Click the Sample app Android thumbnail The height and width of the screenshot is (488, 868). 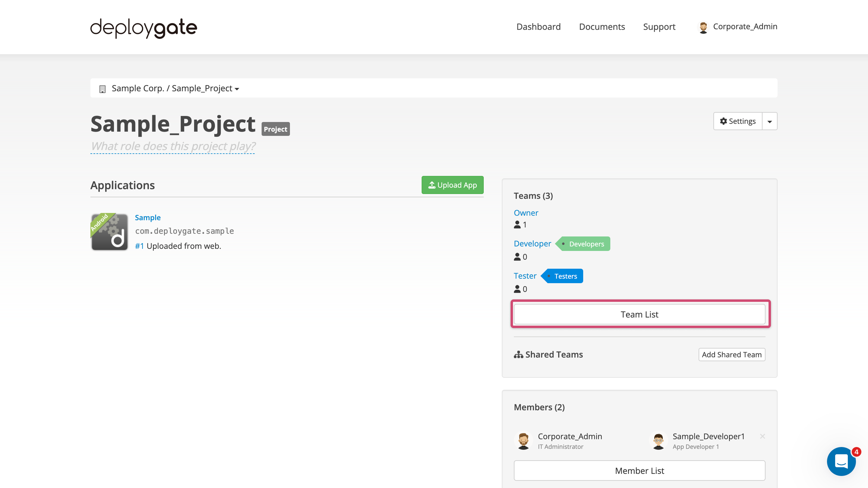[109, 232]
